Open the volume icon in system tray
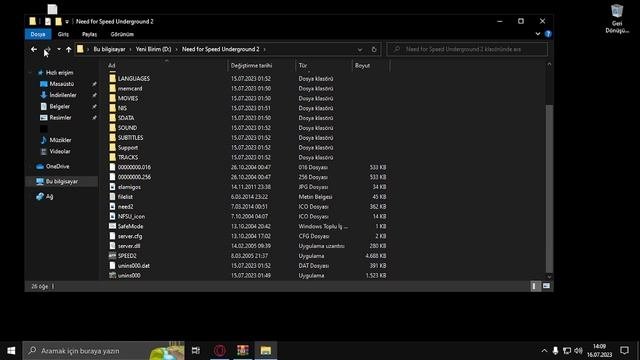Screen dimensions: 640x360 pos(578,351)
